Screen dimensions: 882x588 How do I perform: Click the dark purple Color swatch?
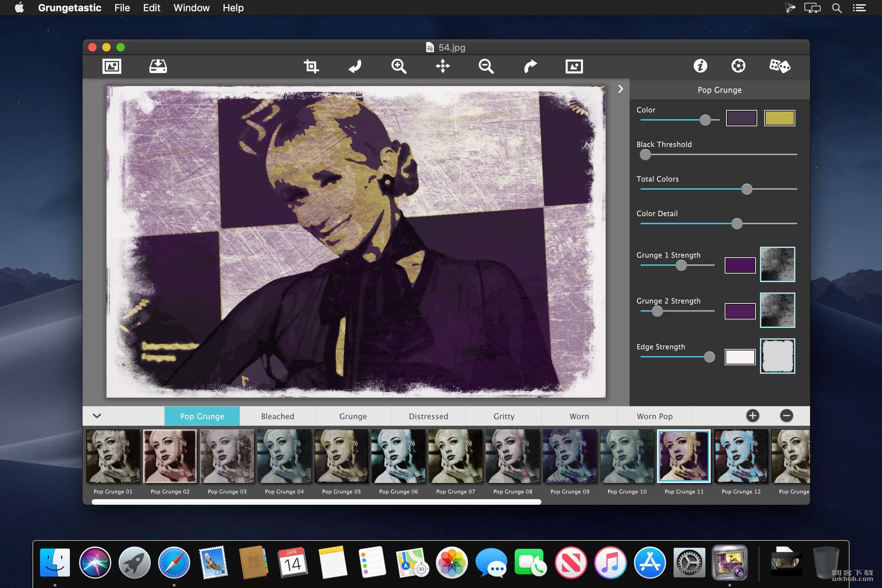click(x=741, y=118)
